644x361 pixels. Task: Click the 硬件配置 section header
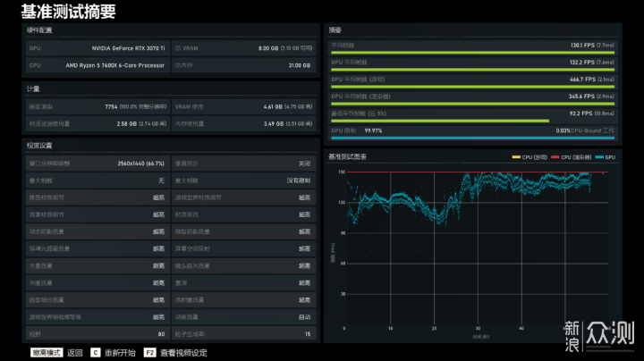coord(40,29)
